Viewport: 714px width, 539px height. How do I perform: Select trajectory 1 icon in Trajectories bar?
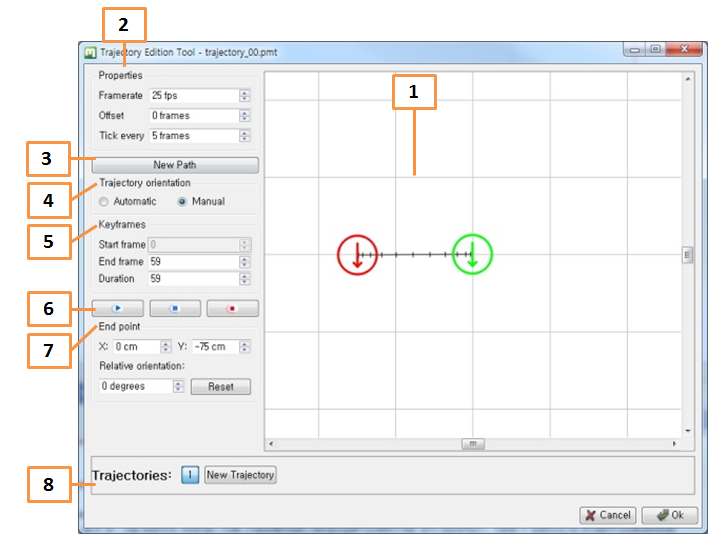[x=190, y=475]
